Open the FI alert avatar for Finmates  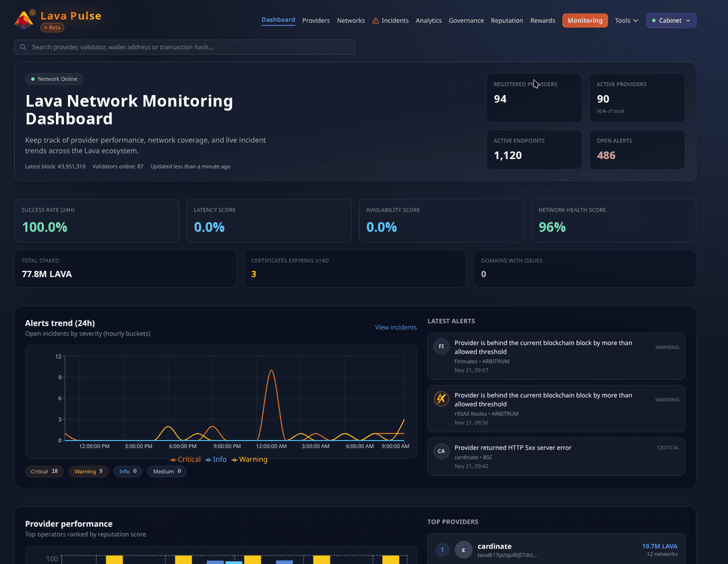pyautogui.click(x=441, y=346)
